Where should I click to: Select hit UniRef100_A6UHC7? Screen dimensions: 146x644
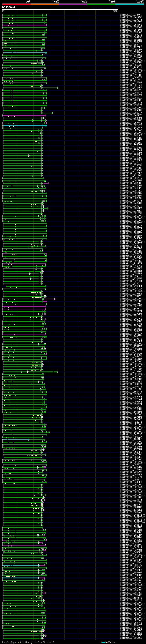click(131, 135)
